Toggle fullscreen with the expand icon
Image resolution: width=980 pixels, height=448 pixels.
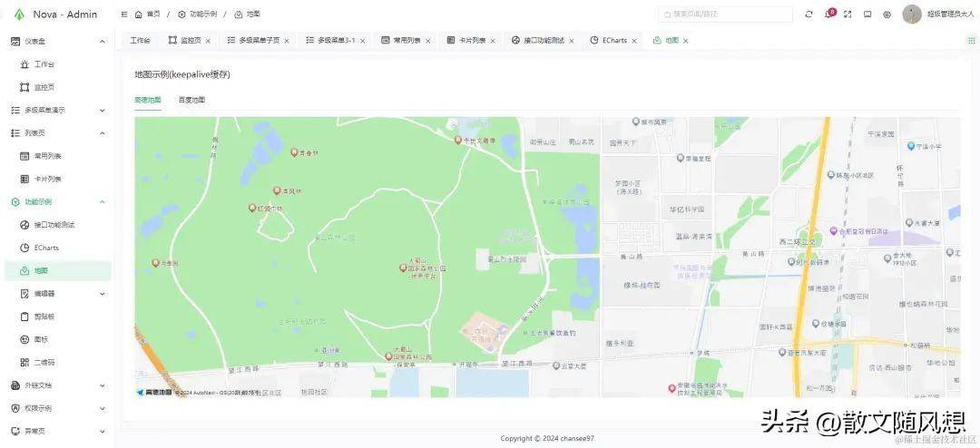click(x=848, y=14)
